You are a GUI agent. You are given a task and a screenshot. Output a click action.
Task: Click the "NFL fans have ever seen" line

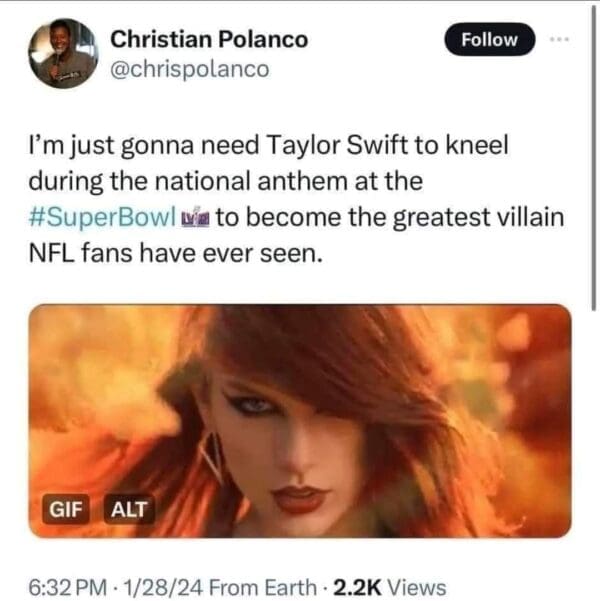coord(175,254)
